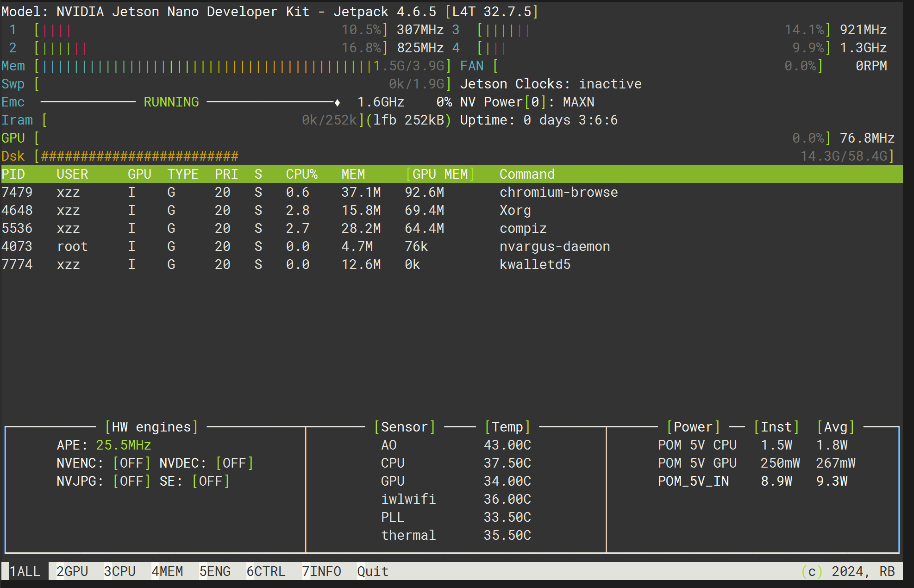
Task: Click 'Jetson Clocks: inactive' to toggle clocks
Action: click(x=550, y=84)
